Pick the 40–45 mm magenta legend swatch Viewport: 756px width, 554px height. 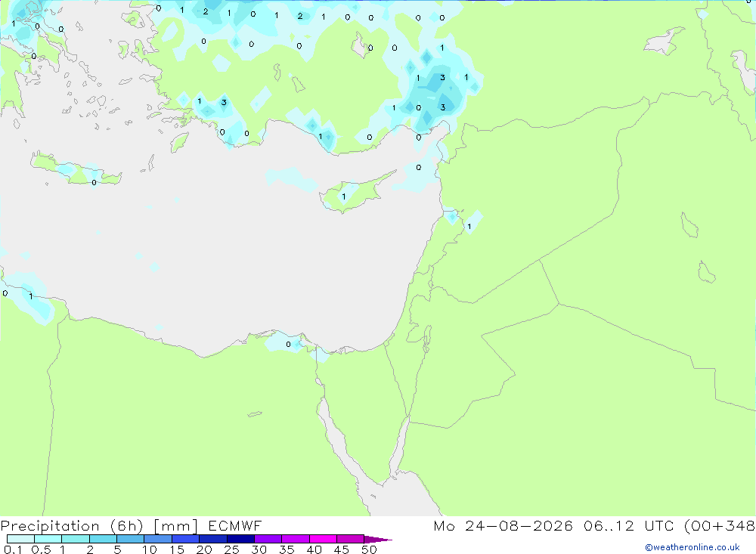click(x=323, y=539)
